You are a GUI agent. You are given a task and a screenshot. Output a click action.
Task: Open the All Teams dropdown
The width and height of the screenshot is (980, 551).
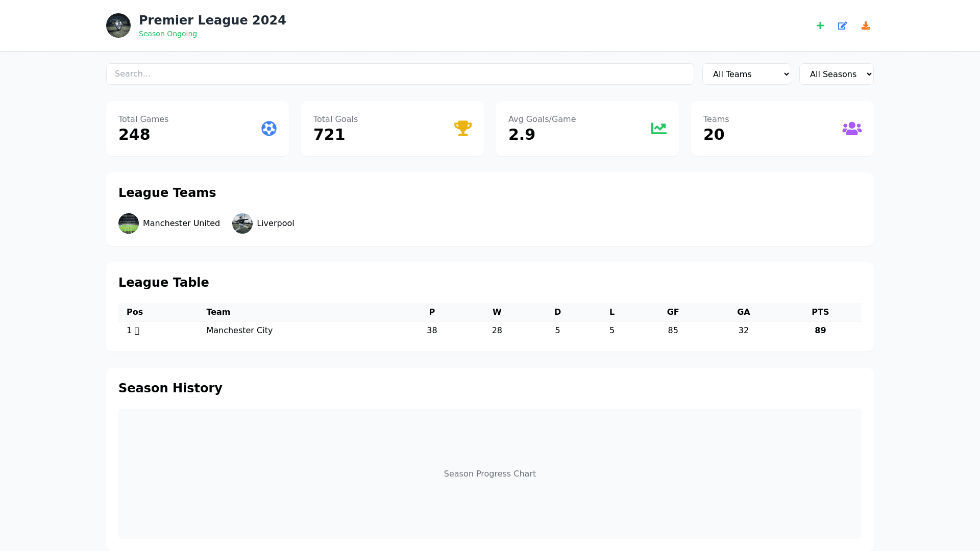coord(746,74)
